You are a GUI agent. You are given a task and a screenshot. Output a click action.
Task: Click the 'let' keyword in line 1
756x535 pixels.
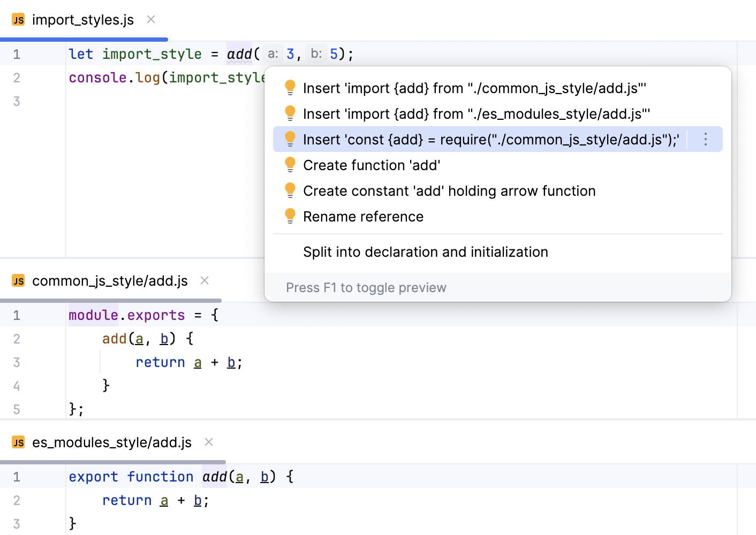(x=81, y=54)
